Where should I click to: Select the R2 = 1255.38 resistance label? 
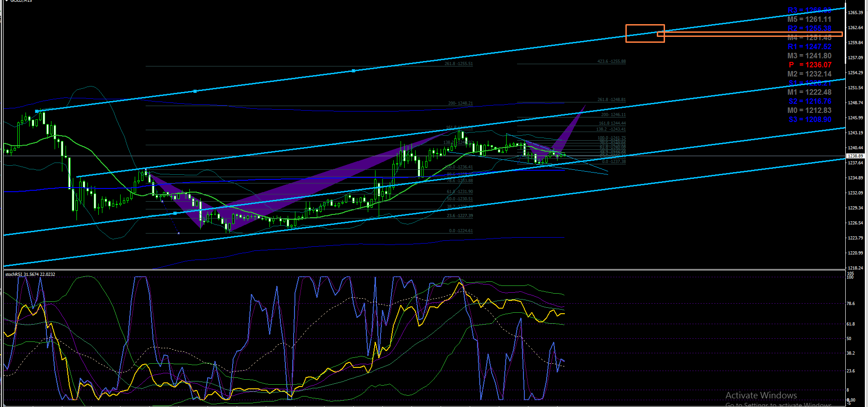pyautogui.click(x=809, y=28)
